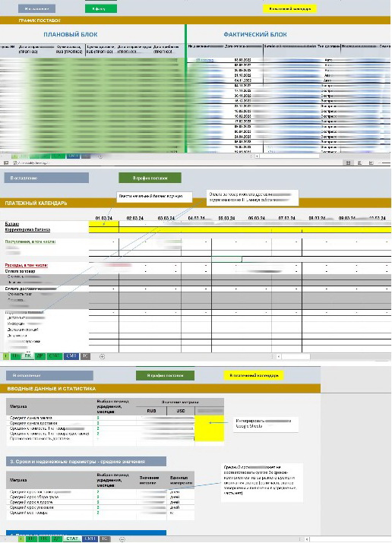The width and height of the screenshot is (392, 543).
Task: Select the ПК sheet tab in payment calendar window
Action: [x=28, y=356]
